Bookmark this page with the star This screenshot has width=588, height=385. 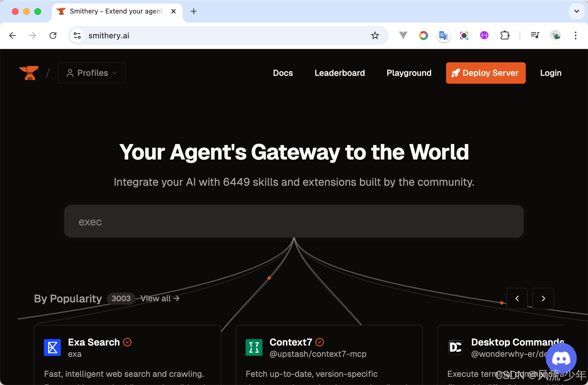[x=375, y=36]
